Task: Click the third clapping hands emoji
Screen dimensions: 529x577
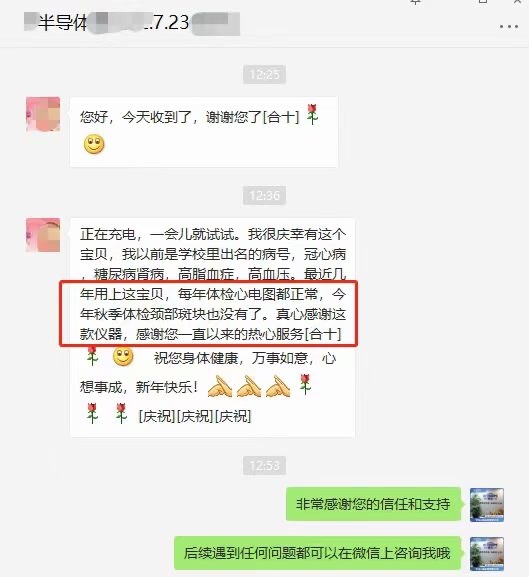Action: click(278, 386)
